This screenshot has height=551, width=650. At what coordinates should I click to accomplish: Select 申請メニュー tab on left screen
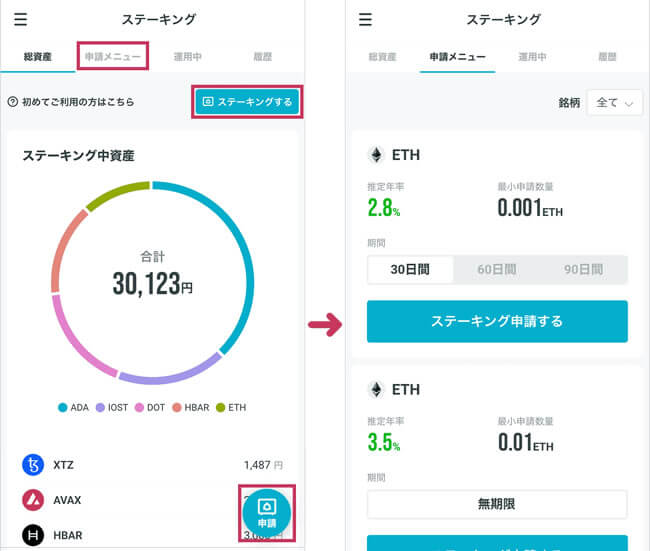pos(113,56)
